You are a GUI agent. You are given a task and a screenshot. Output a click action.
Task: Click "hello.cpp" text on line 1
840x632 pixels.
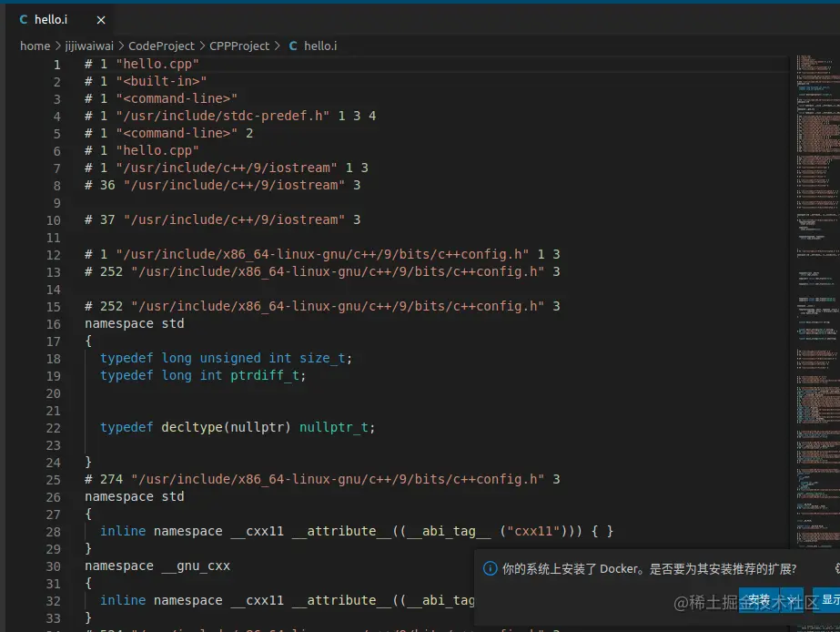coord(157,64)
